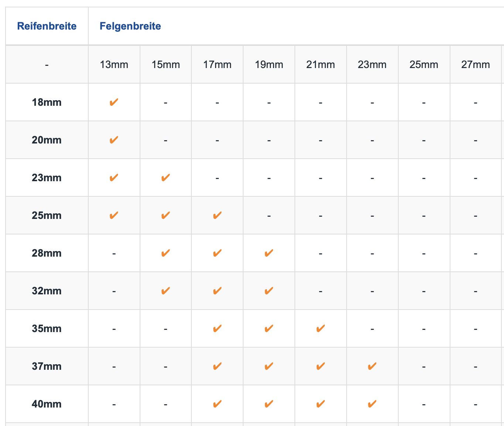Click the 37mm tire width row label
Screen dimensions: 504x426
(47, 366)
